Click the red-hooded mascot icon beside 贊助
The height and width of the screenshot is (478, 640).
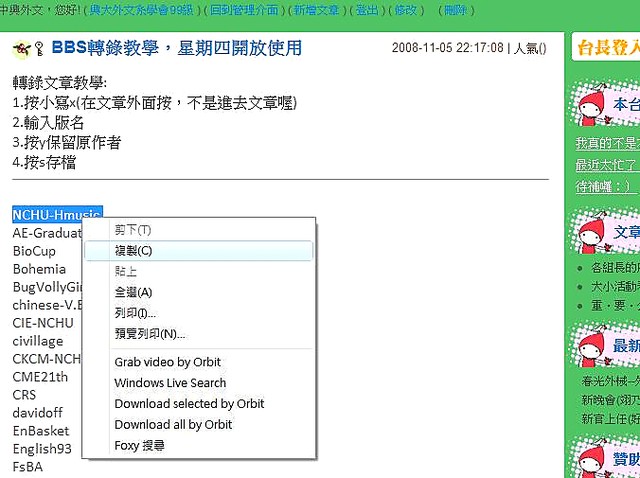tap(591, 458)
